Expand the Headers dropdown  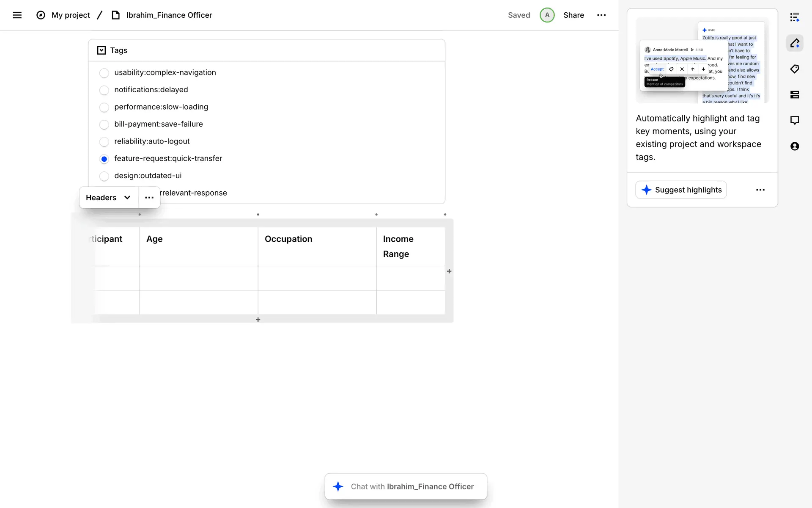[x=108, y=198]
